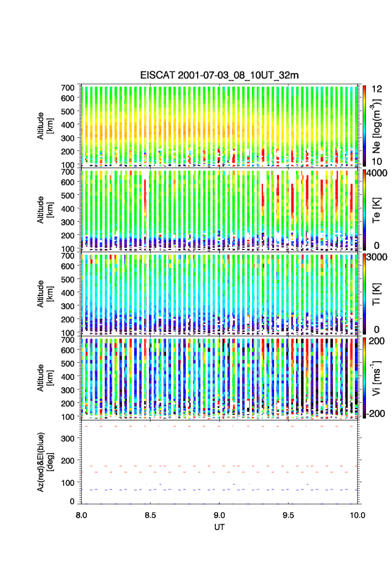Click the 9.0 tick label on the UT axis

[220, 514]
